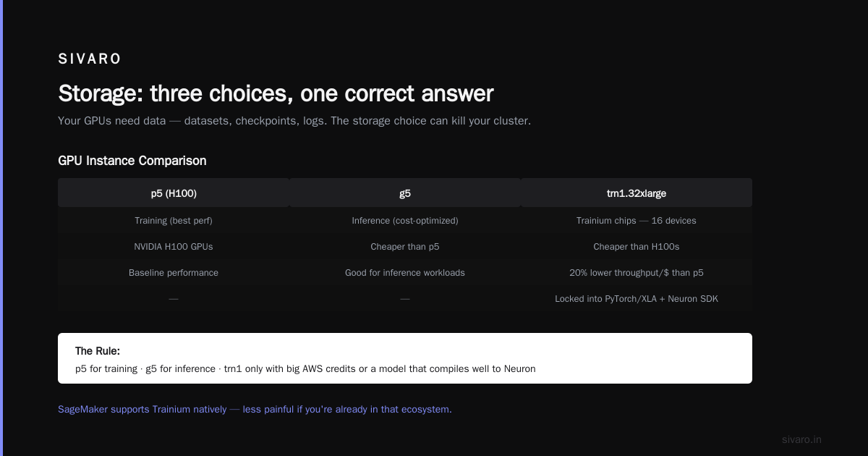The width and height of the screenshot is (868, 456).
Task: Click the 'Inference (cost-optimized)' cell
Action: tap(405, 220)
